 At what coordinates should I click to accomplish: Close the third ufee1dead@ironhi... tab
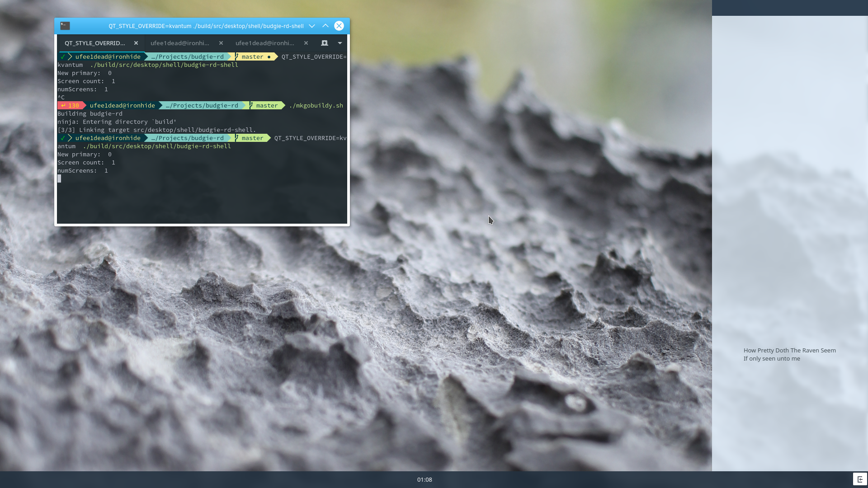[x=306, y=43]
